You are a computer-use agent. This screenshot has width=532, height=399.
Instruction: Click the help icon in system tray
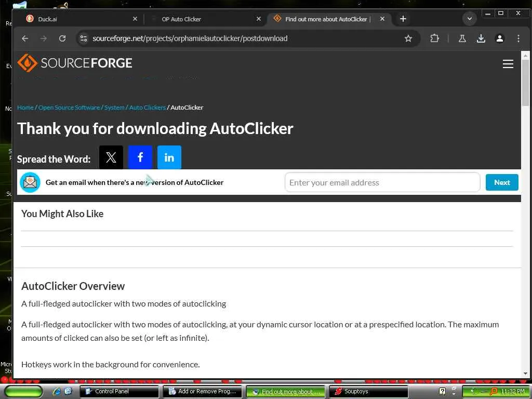(442, 392)
